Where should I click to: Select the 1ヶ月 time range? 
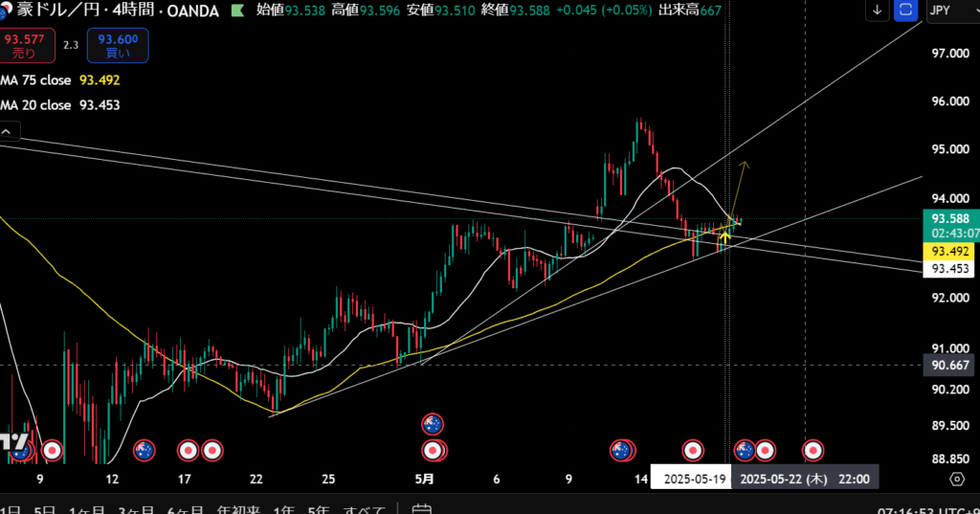tap(87, 509)
